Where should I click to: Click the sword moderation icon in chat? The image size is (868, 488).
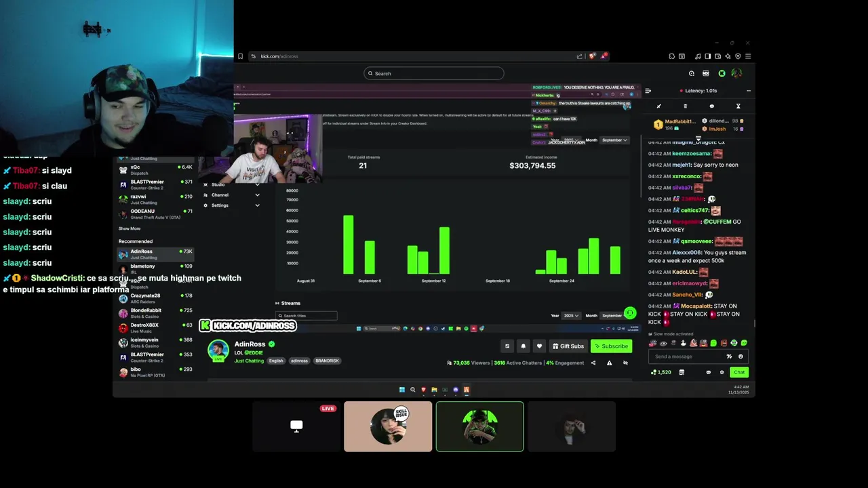(658, 106)
